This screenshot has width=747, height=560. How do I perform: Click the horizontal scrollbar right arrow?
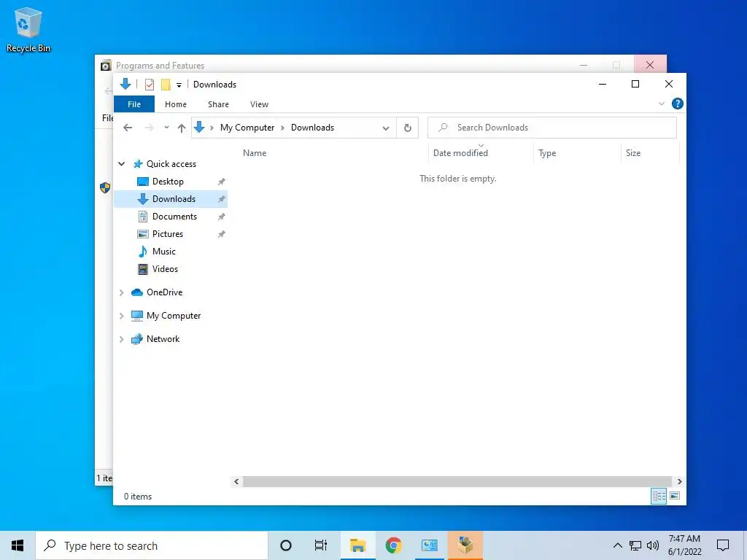click(679, 481)
